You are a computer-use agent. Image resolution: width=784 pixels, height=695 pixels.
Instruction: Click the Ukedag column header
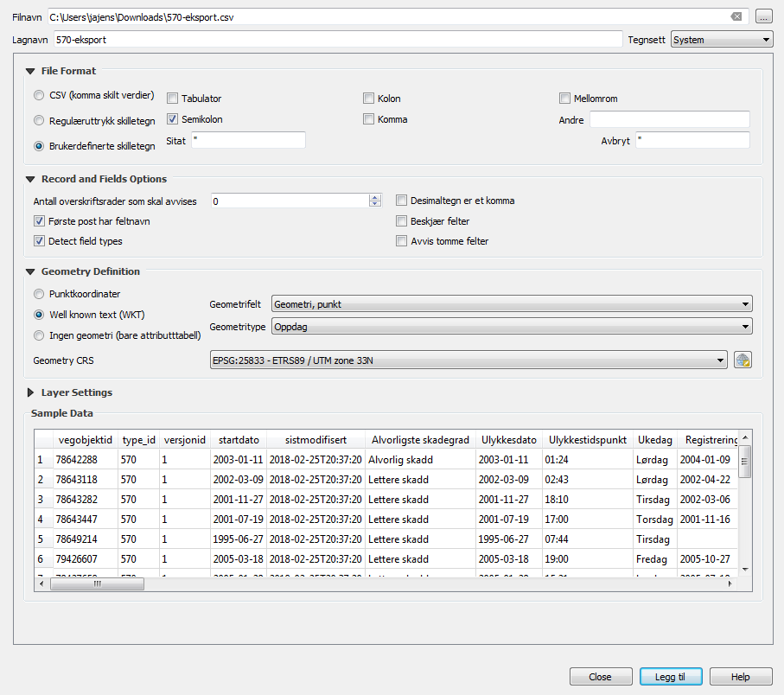point(655,440)
